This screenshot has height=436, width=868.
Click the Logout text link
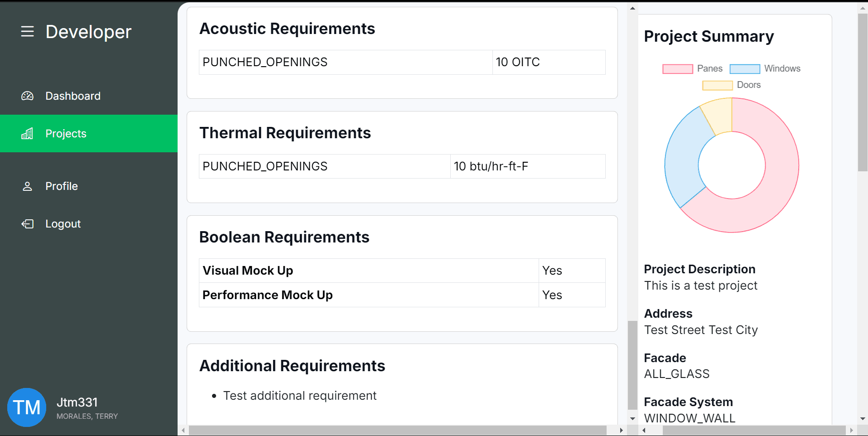[63, 224]
